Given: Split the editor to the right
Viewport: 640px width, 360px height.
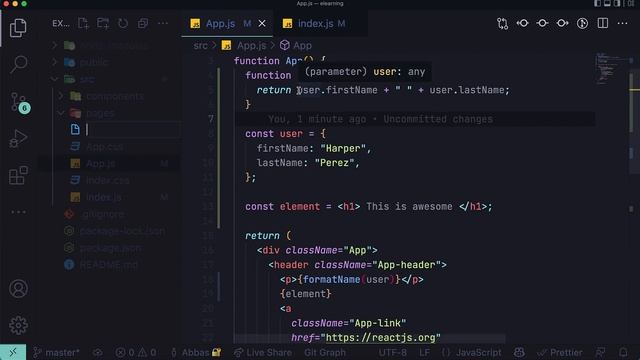Looking at the screenshot, I should point(602,23).
